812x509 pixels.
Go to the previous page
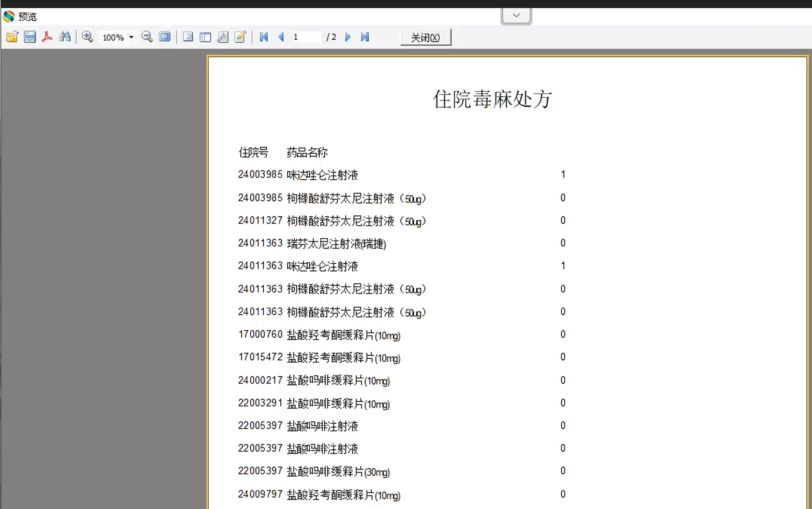click(281, 37)
